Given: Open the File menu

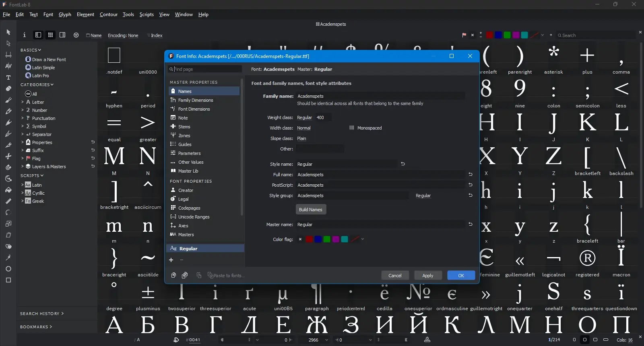Looking at the screenshot, I should pyautogui.click(x=6, y=14).
